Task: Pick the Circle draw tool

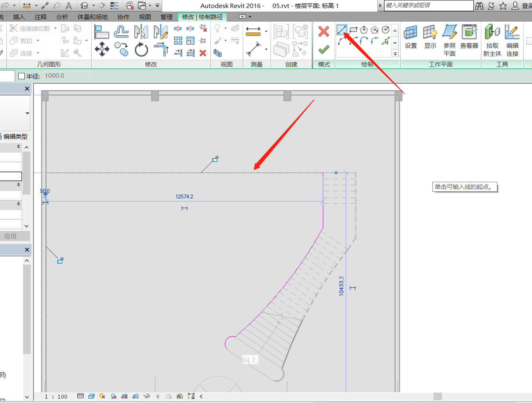Action: (385, 30)
